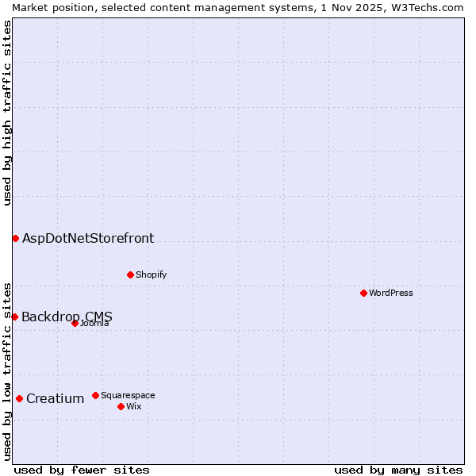Click the red Shopify data point marker

pos(130,274)
